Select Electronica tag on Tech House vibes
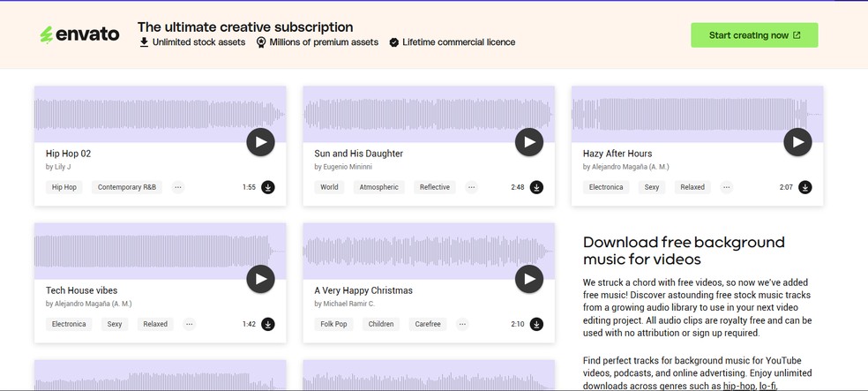 point(69,324)
